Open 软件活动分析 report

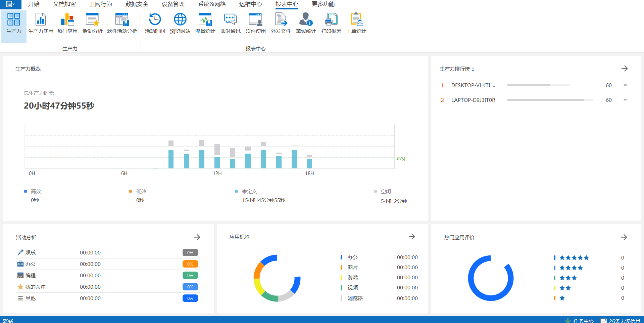(x=122, y=24)
